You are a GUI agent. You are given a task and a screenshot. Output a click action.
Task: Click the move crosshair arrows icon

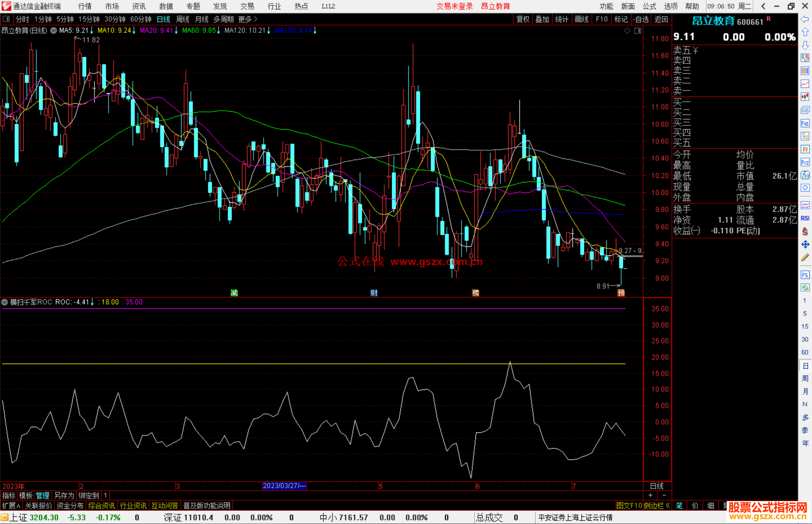pos(805,245)
